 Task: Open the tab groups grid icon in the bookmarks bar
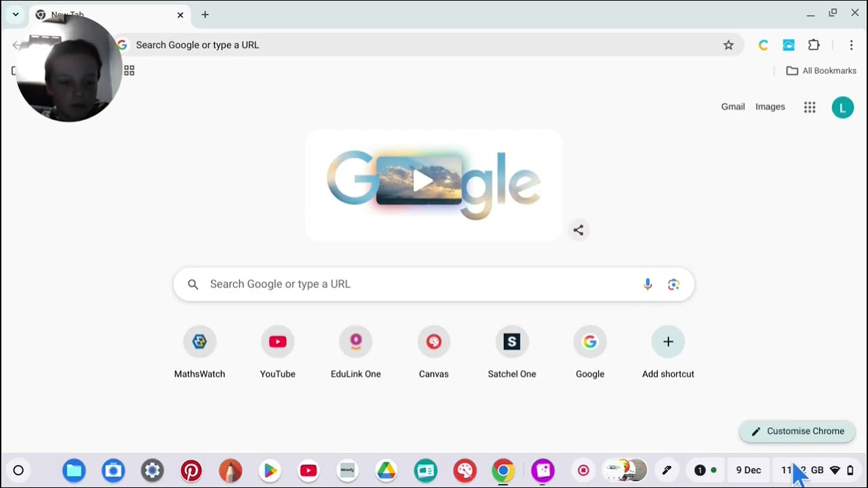(x=130, y=70)
